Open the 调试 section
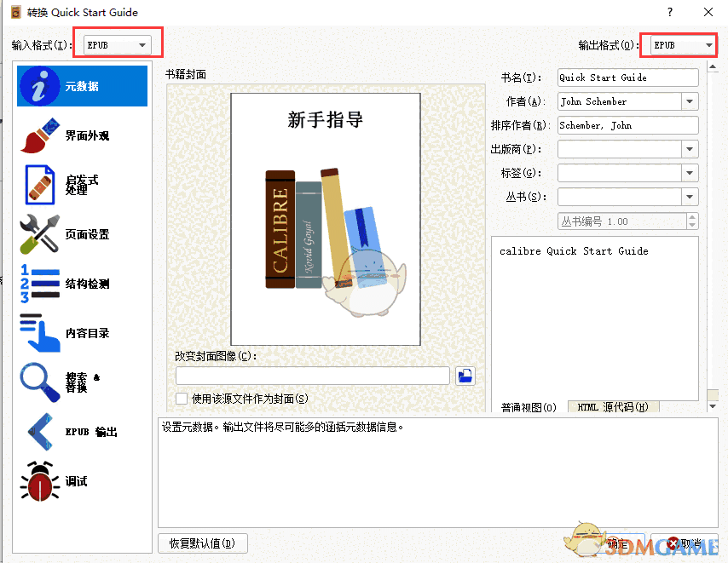Viewport: 728px width, 563px height. point(81,480)
